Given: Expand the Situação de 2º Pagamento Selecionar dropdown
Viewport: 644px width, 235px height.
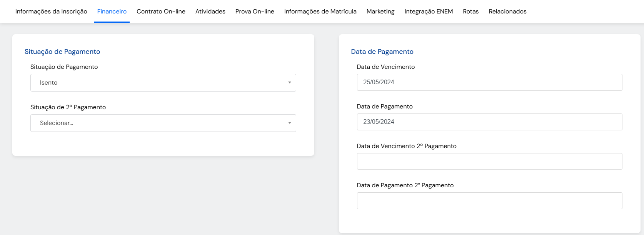Looking at the screenshot, I should coord(158,123).
